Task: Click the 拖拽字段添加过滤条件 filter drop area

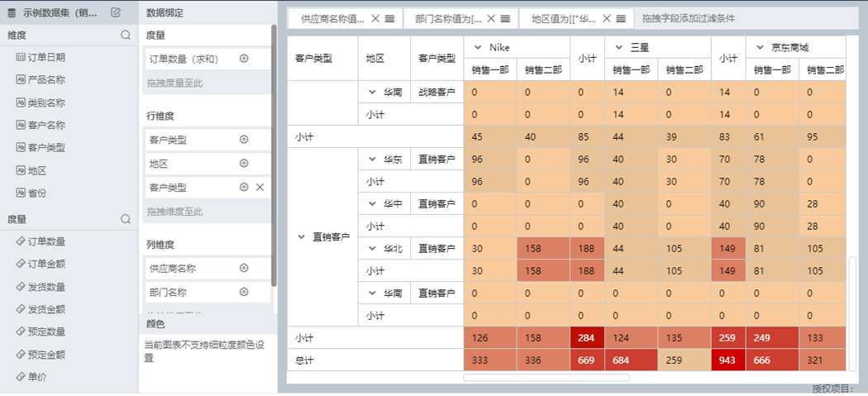Action: (x=689, y=18)
